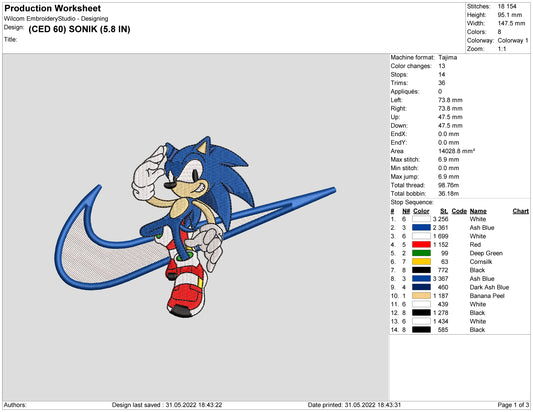Click the Machine format value 'Tajima'
Screen dimensions: 533x412
pyautogui.click(x=447, y=57)
